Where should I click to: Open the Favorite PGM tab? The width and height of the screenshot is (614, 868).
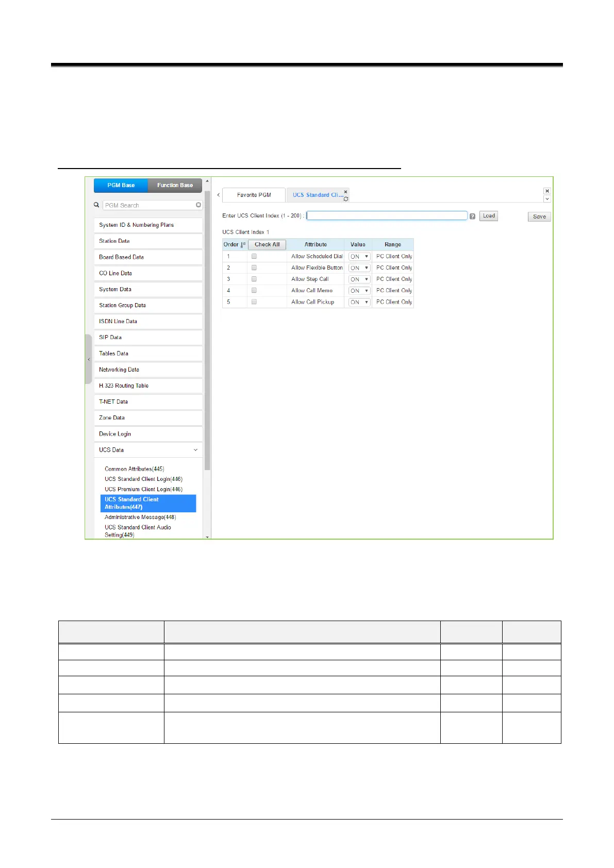coord(254,195)
